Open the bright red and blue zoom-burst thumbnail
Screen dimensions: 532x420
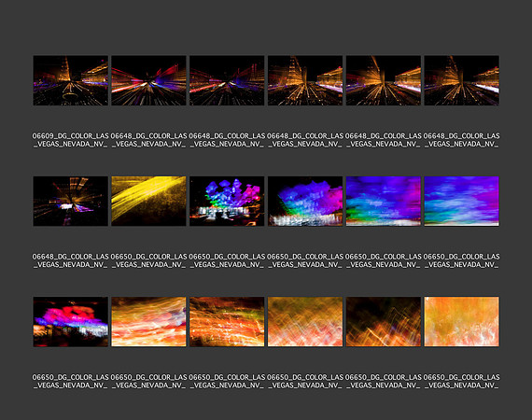148,80
